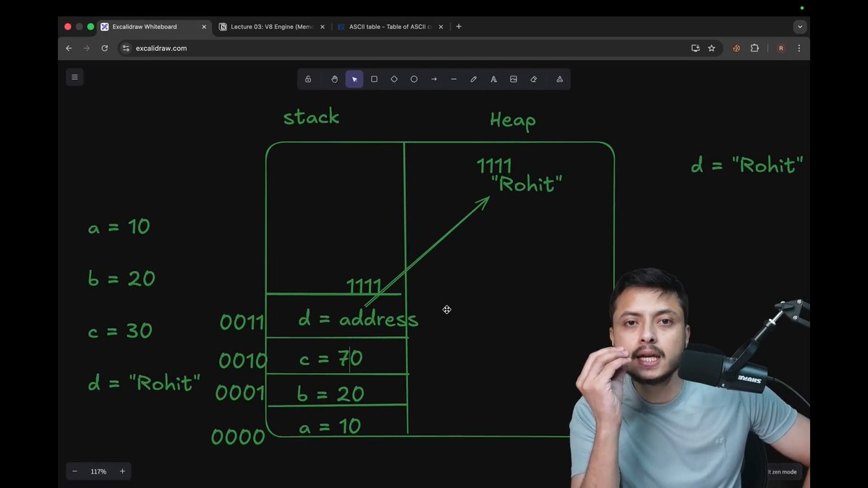
Task: Select the Text tool
Action: tap(493, 80)
